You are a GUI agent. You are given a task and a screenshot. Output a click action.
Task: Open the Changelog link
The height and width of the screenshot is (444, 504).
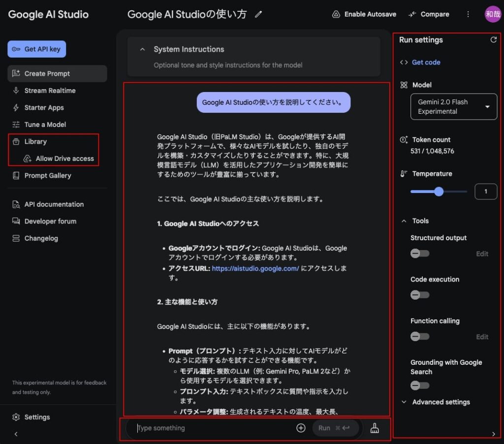click(x=41, y=239)
